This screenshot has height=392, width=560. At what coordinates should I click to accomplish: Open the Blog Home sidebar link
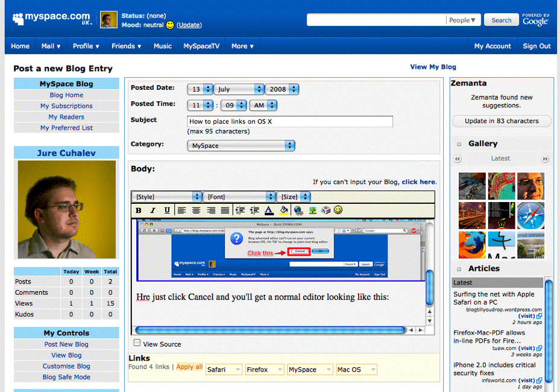click(x=66, y=95)
